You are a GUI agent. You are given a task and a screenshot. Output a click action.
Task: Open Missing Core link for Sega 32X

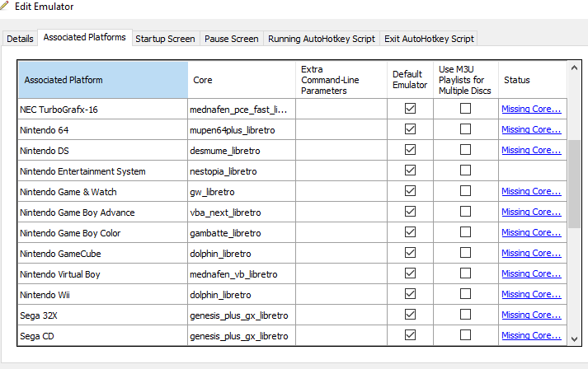click(531, 315)
